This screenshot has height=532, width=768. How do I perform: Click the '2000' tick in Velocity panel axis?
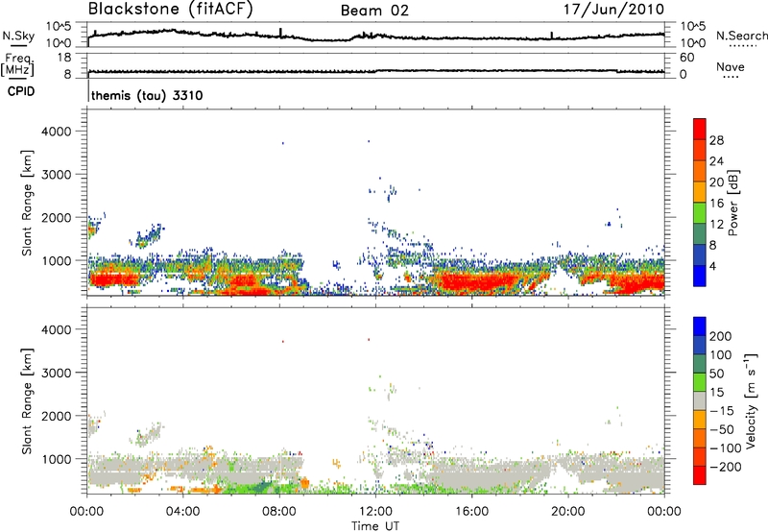point(57,416)
